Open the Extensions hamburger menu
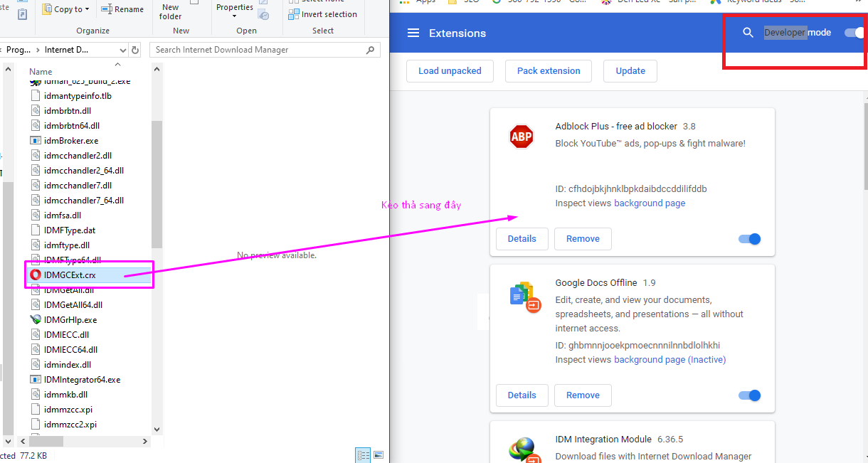The height and width of the screenshot is (463, 868). coord(413,33)
